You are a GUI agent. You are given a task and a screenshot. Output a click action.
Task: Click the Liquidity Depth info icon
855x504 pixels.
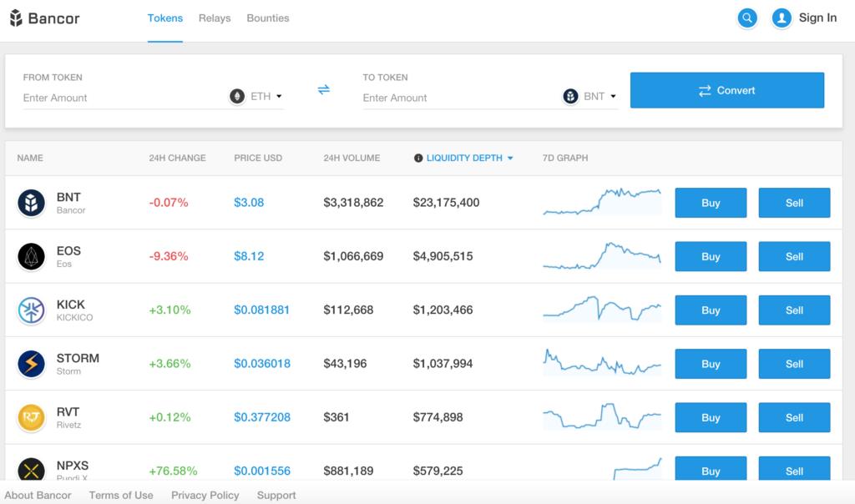pos(418,158)
